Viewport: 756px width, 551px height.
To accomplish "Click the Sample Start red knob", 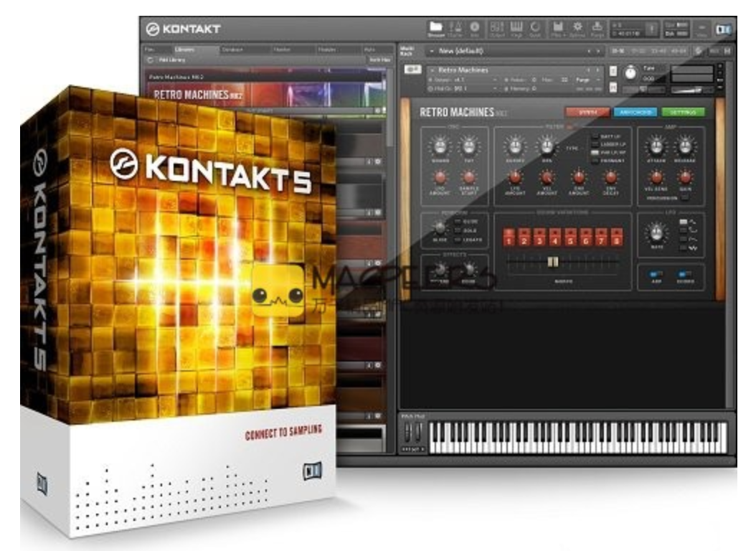I will (x=468, y=177).
